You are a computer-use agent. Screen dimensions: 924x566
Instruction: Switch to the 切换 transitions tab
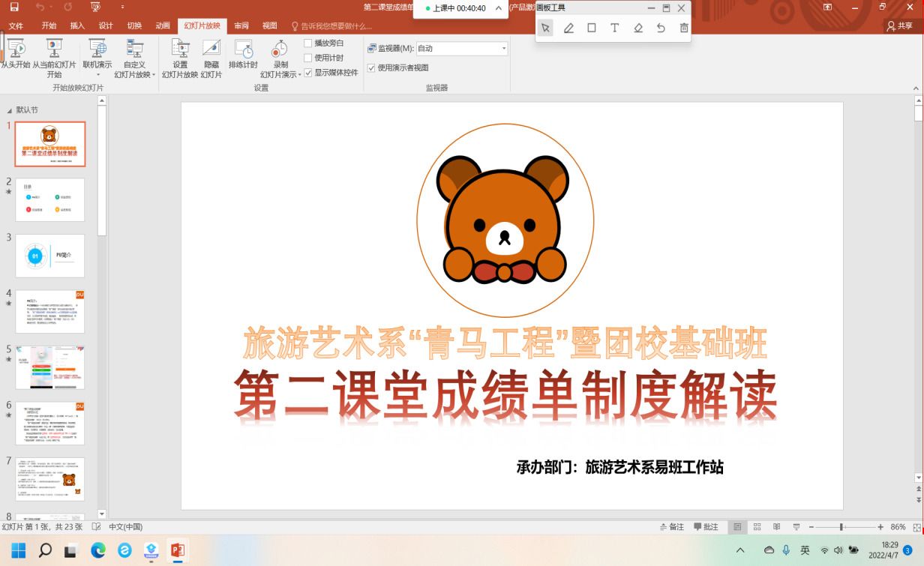point(134,25)
